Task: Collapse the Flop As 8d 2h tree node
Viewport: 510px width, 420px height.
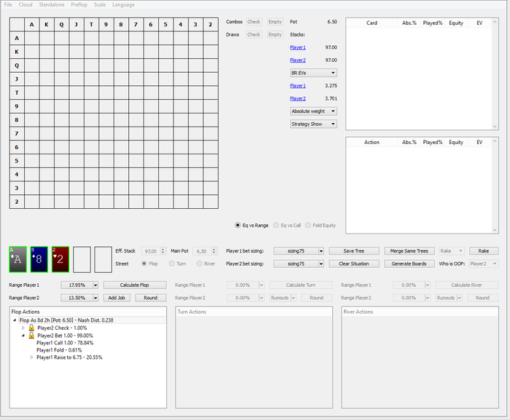Action: click(15, 320)
